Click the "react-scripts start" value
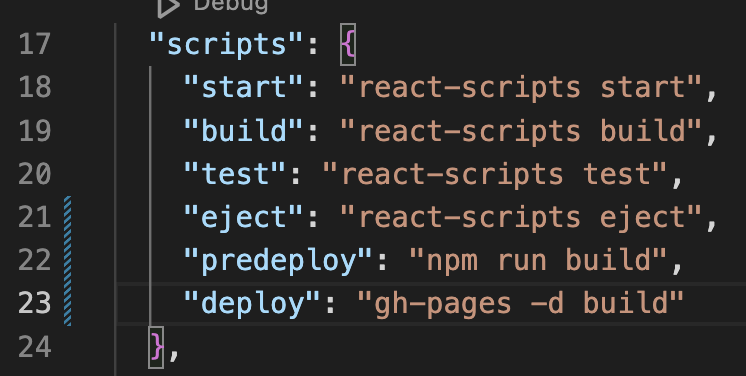This screenshot has width=746, height=376. 521,88
